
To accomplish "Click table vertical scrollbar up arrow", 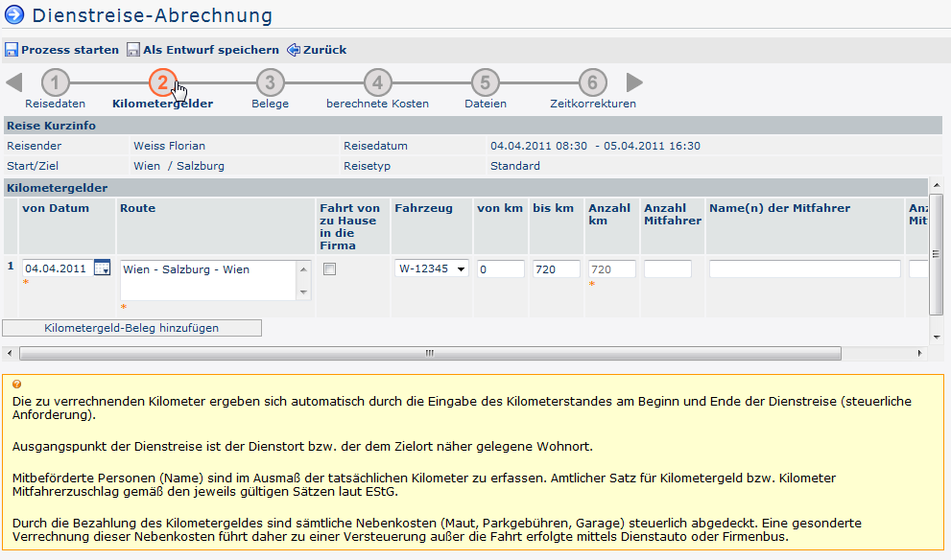I will [937, 185].
